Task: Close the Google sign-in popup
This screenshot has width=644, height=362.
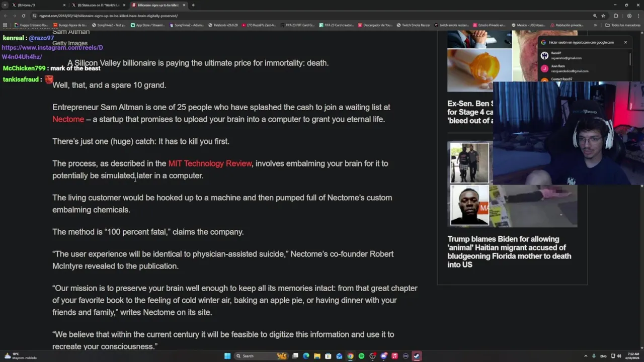Action: 625,42
